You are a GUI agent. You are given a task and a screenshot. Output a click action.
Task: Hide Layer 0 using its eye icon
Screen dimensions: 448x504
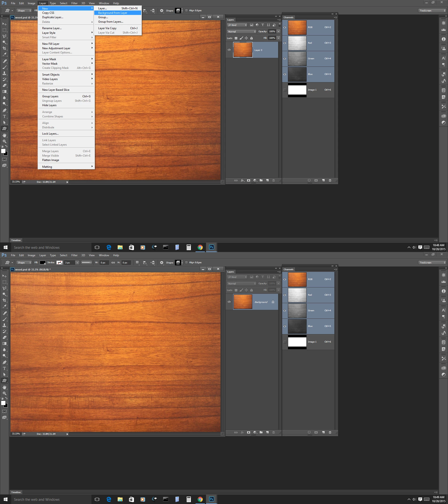(x=229, y=50)
